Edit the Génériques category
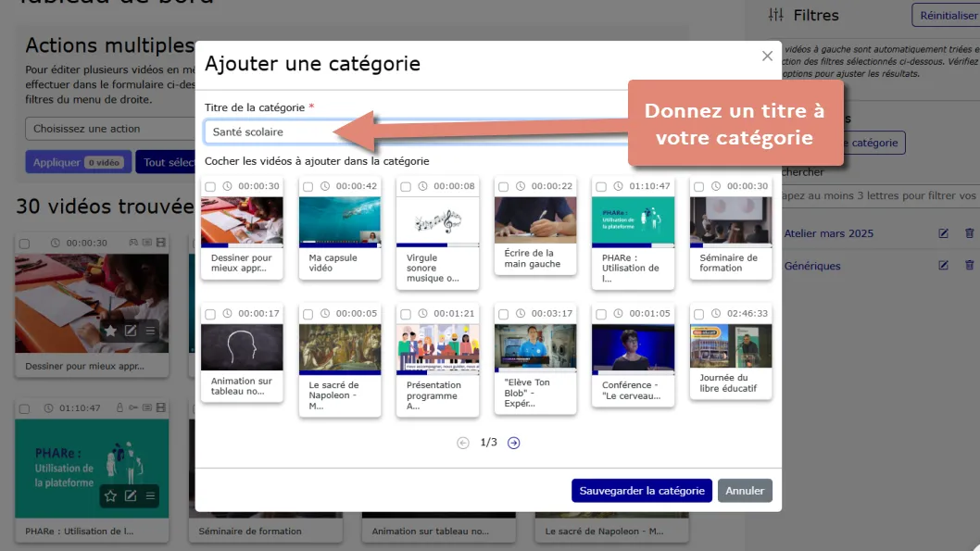Image resolution: width=980 pixels, height=551 pixels. [943, 266]
